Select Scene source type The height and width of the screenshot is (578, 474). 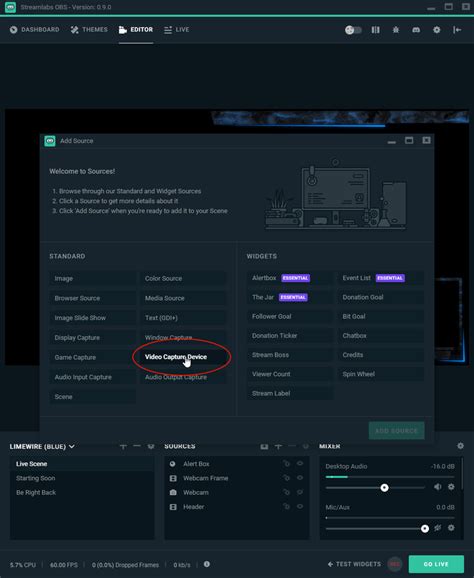[x=93, y=397]
